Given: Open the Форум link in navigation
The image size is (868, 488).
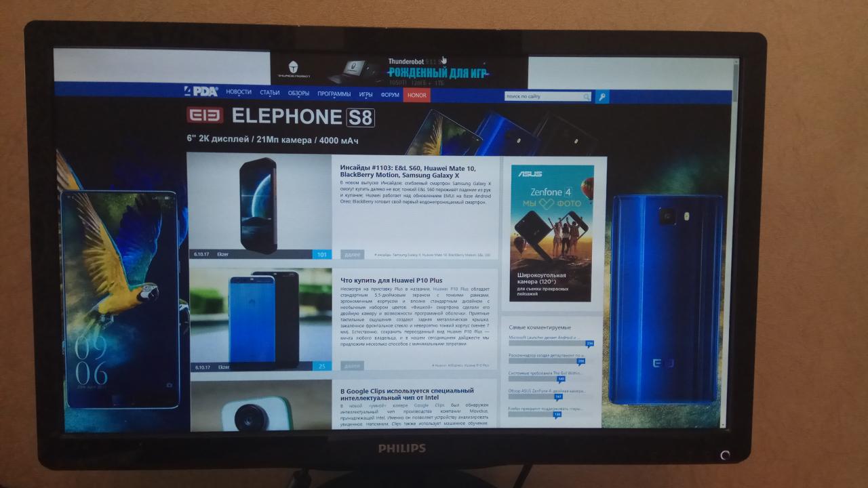Looking at the screenshot, I should point(390,95).
